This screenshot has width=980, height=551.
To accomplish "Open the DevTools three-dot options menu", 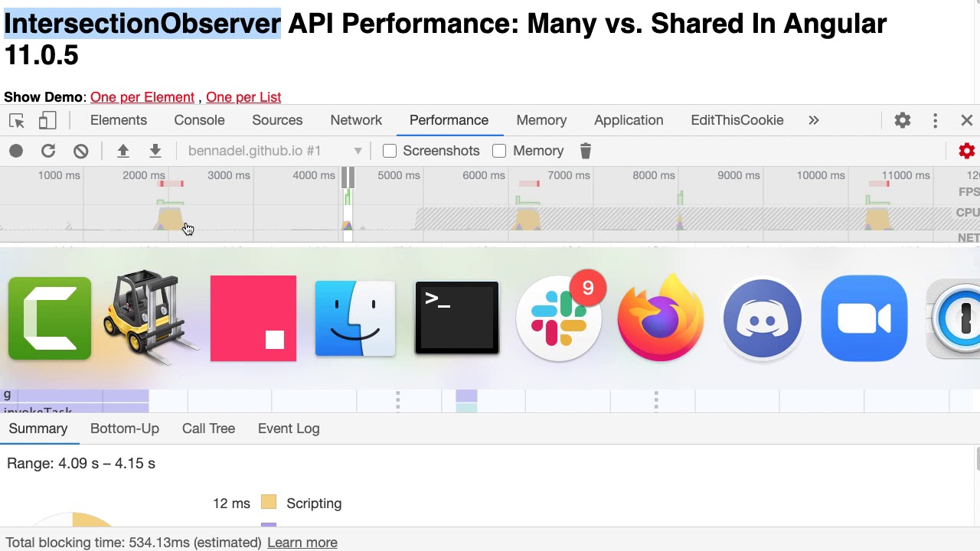I will coord(935,120).
